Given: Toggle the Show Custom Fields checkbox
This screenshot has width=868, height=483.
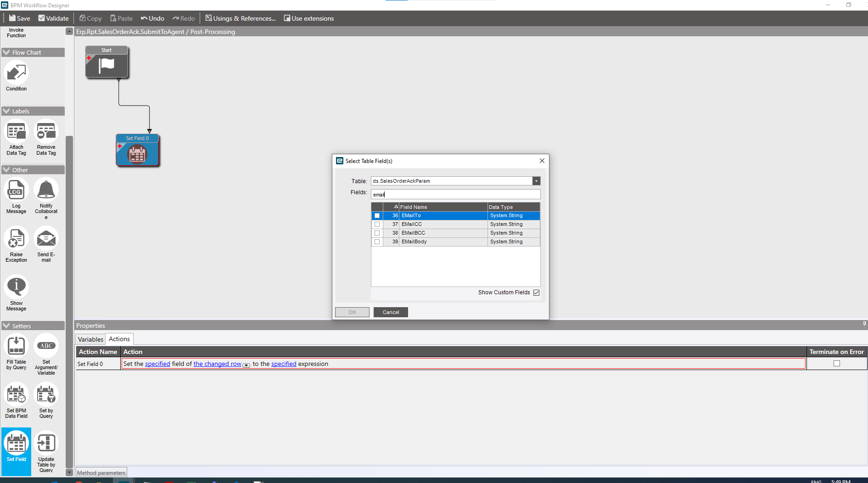Looking at the screenshot, I should click(536, 292).
